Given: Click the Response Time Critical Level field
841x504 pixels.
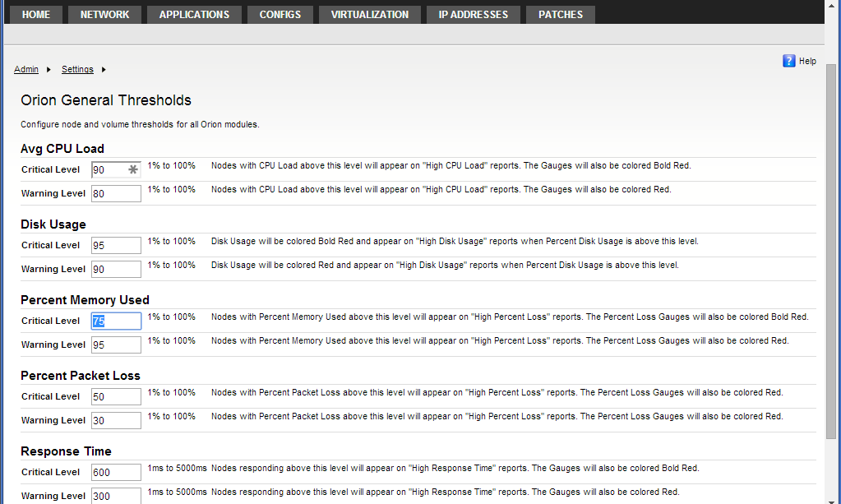Looking at the screenshot, I should [116, 473].
